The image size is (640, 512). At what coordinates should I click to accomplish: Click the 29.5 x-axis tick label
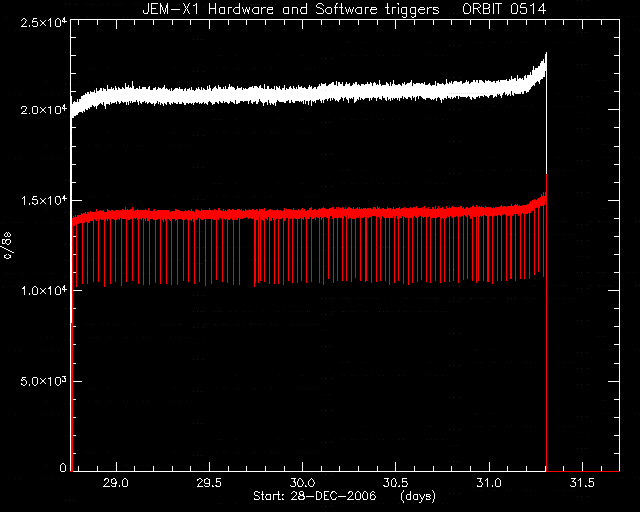point(209,483)
